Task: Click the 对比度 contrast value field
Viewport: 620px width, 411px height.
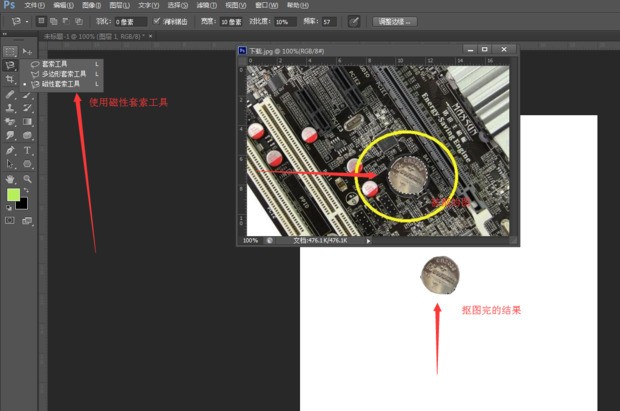Action: click(x=285, y=22)
